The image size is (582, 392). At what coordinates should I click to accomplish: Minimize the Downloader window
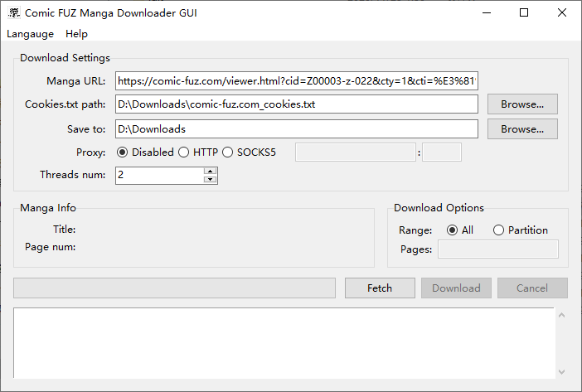(487, 13)
